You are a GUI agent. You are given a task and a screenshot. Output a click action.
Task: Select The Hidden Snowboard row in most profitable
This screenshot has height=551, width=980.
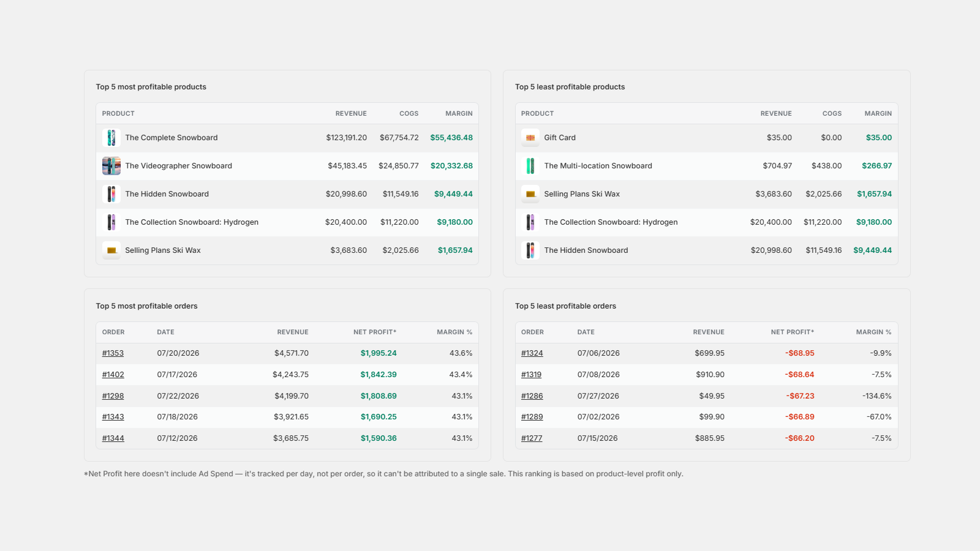(x=287, y=194)
